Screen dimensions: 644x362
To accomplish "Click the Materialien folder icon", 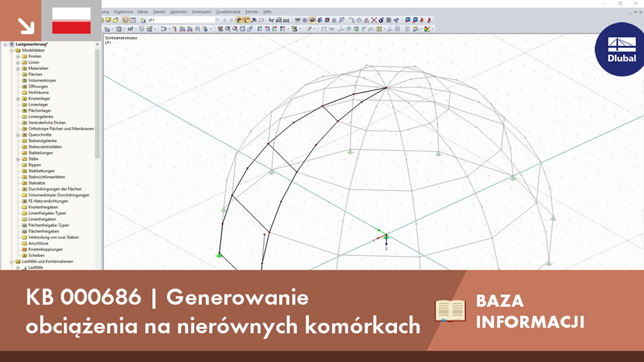I will tap(25, 69).
